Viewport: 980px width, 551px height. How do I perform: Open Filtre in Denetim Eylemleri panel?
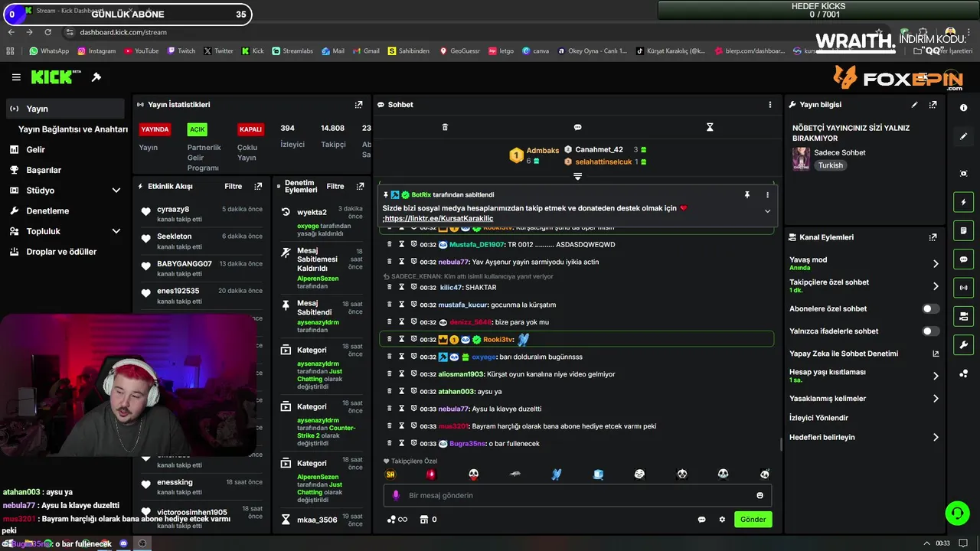click(x=335, y=186)
